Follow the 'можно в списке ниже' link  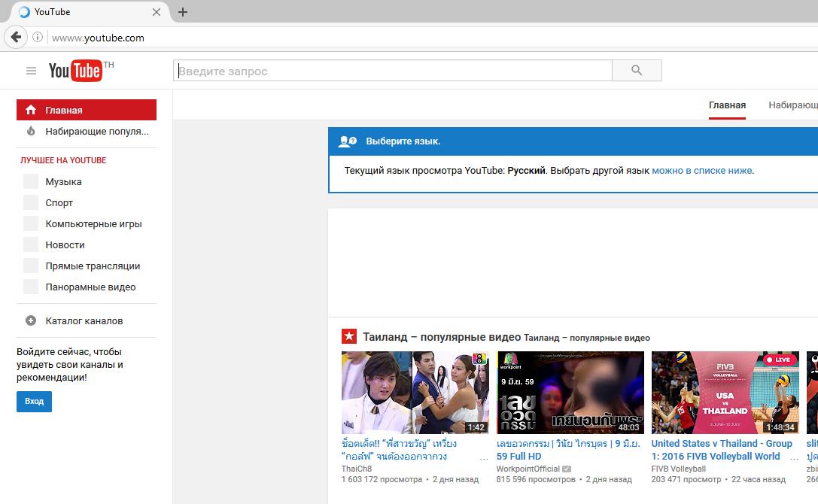coord(701,171)
